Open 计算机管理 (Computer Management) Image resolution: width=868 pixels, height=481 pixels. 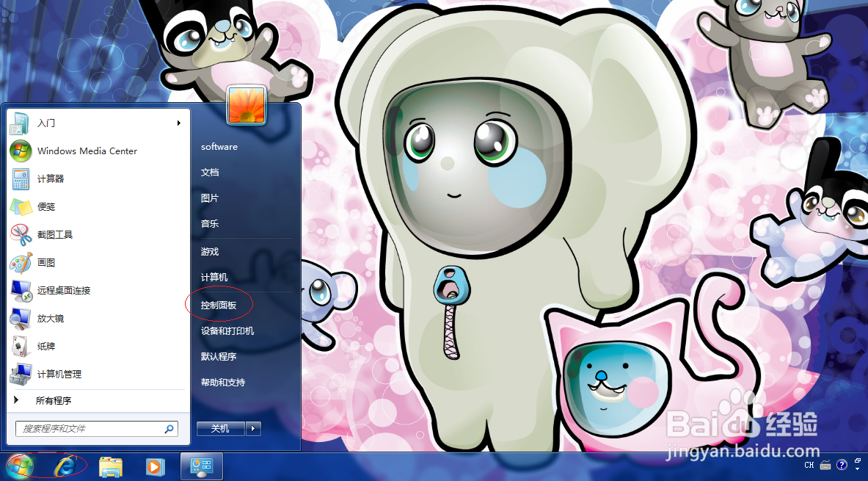coord(98,374)
